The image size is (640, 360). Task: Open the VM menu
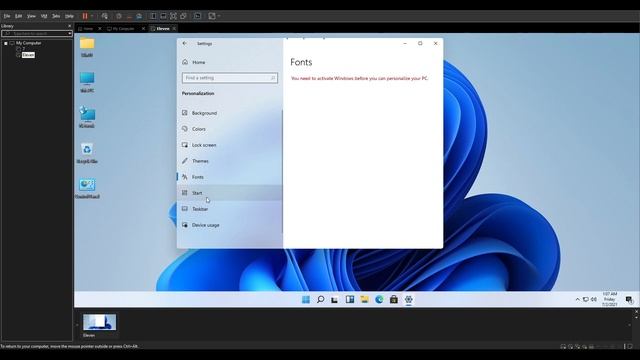(44, 16)
